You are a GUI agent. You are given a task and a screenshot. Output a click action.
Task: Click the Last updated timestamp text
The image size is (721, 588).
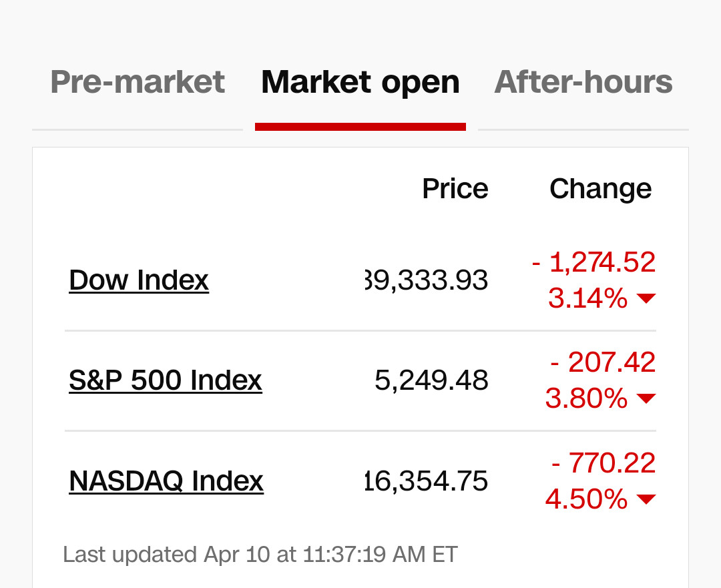tap(260, 555)
